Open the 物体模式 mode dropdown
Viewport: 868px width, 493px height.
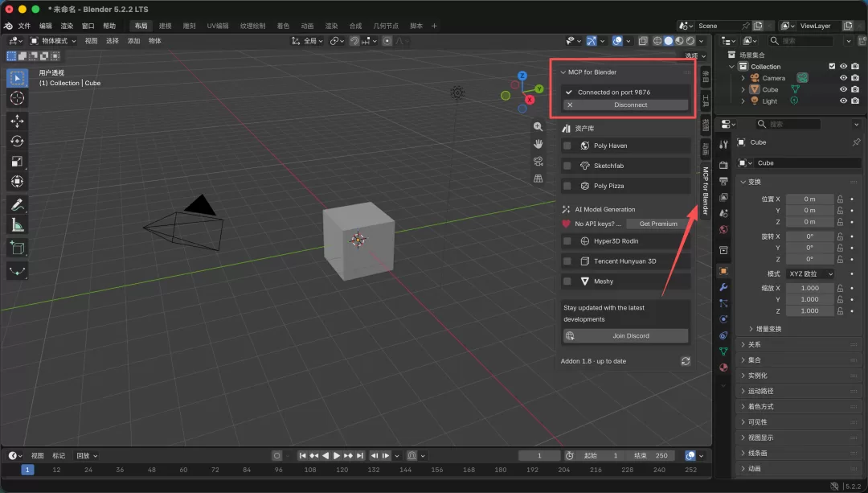pyautogui.click(x=53, y=41)
